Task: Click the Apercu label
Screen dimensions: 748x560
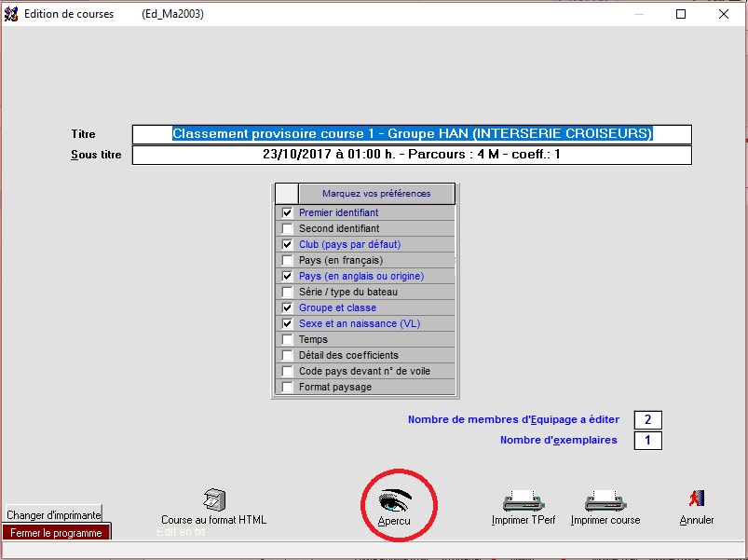Action: pyautogui.click(x=394, y=521)
